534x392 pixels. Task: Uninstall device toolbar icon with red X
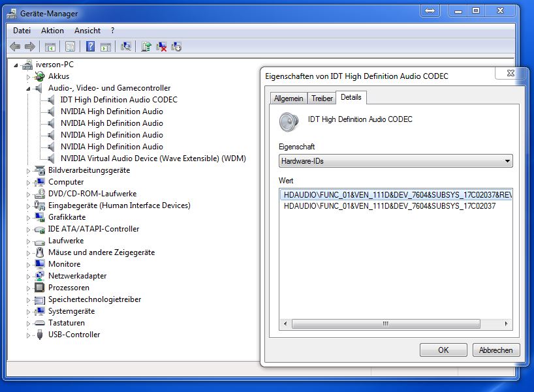[161, 46]
